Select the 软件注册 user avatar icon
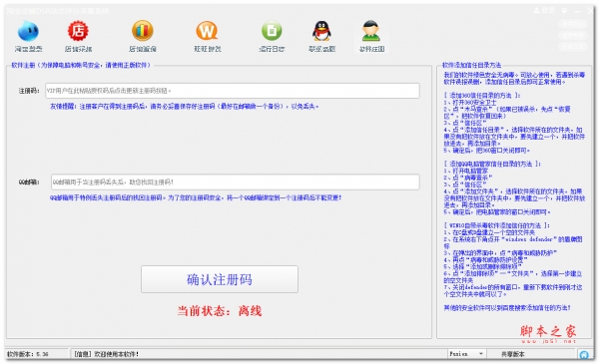The width and height of the screenshot is (599, 364). [x=371, y=31]
